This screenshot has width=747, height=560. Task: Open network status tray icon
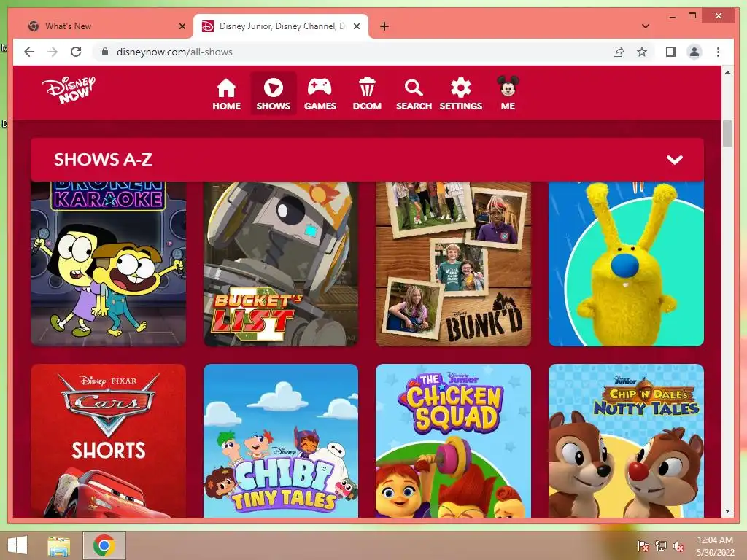(661, 545)
